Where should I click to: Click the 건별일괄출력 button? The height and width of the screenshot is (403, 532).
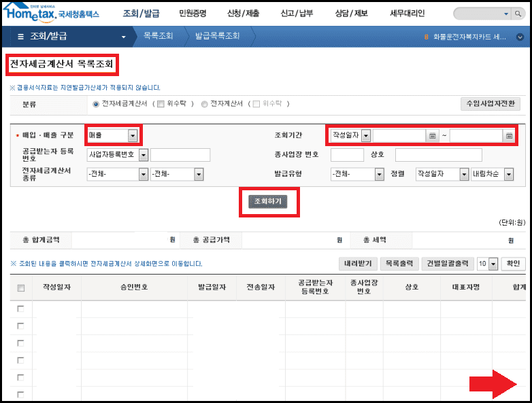pyautogui.click(x=448, y=264)
